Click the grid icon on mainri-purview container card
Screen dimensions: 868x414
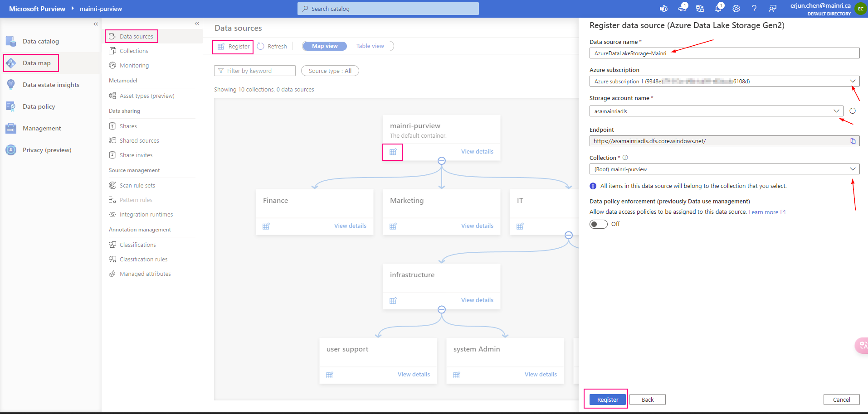click(392, 152)
